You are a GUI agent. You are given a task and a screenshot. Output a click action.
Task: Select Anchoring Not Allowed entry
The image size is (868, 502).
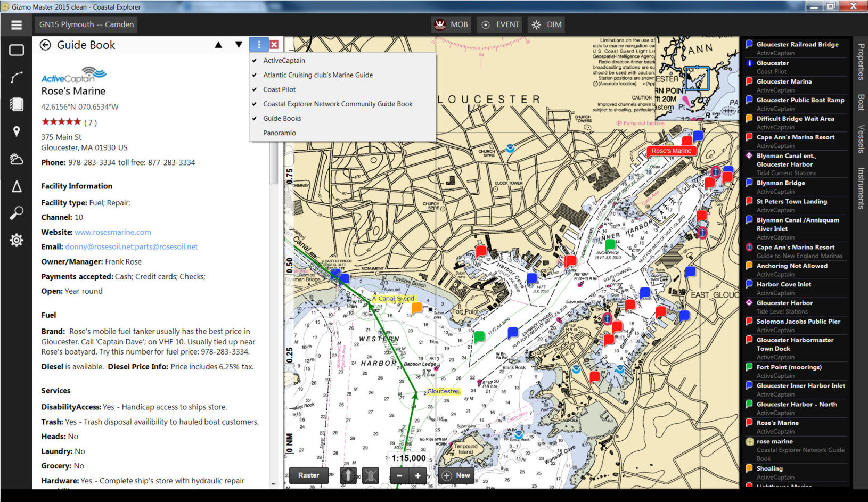pyautogui.click(x=796, y=270)
